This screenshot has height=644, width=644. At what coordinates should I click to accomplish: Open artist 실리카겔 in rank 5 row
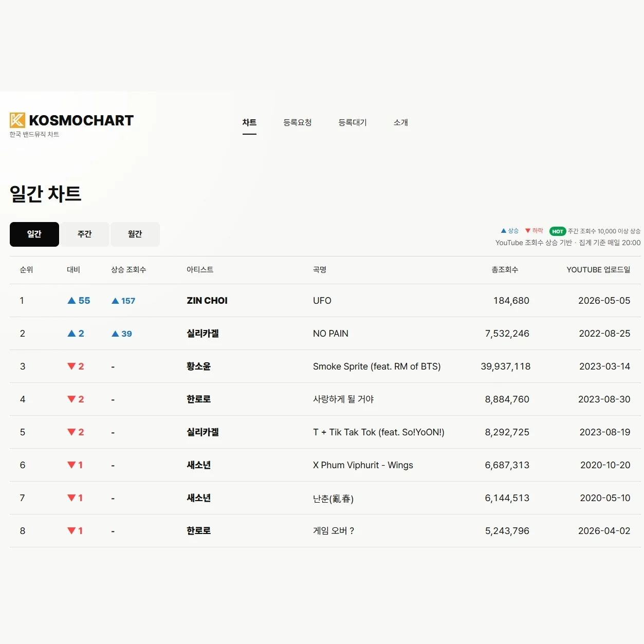203,432
